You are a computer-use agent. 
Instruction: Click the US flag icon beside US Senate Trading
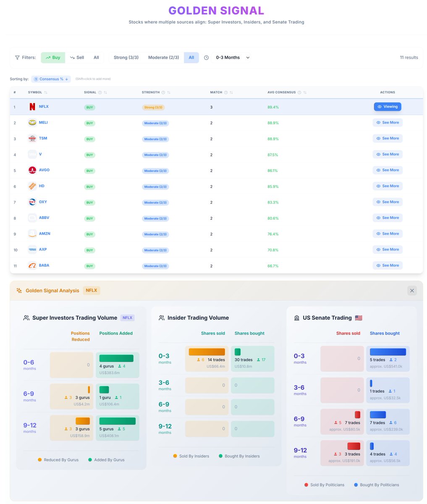(359, 318)
